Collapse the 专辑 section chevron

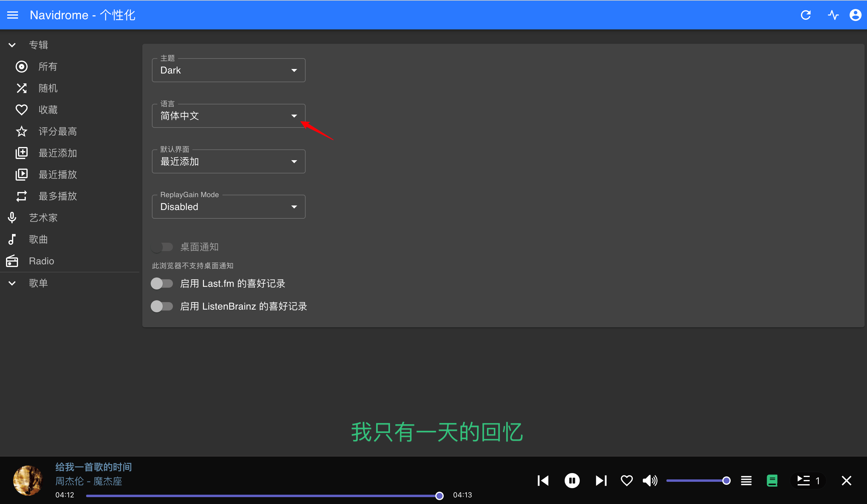point(12,45)
